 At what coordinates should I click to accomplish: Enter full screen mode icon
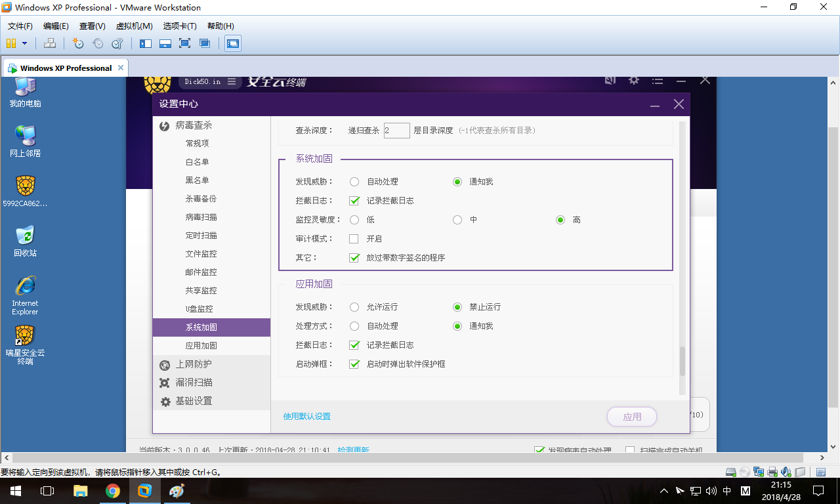coord(185,43)
